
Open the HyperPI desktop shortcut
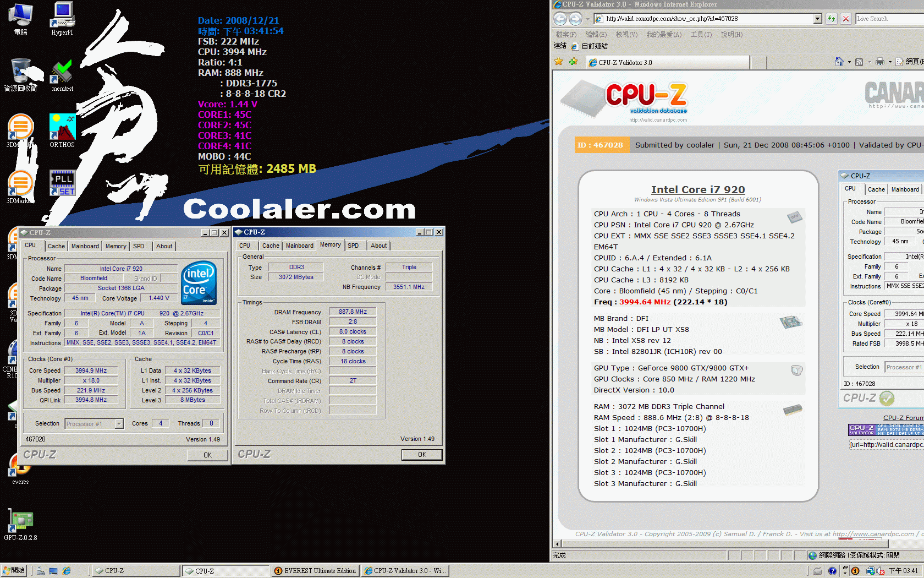pyautogui.click(x=62, y=18)
